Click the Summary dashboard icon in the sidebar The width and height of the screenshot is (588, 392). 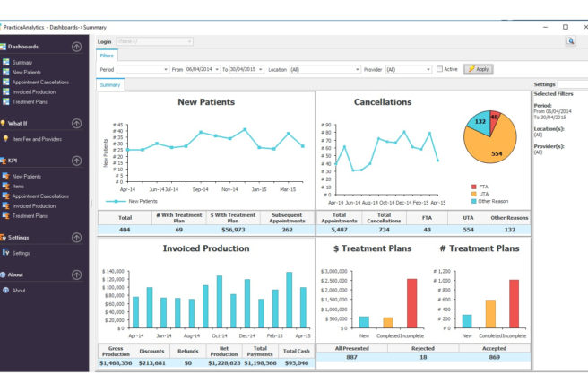click(6, 62)
